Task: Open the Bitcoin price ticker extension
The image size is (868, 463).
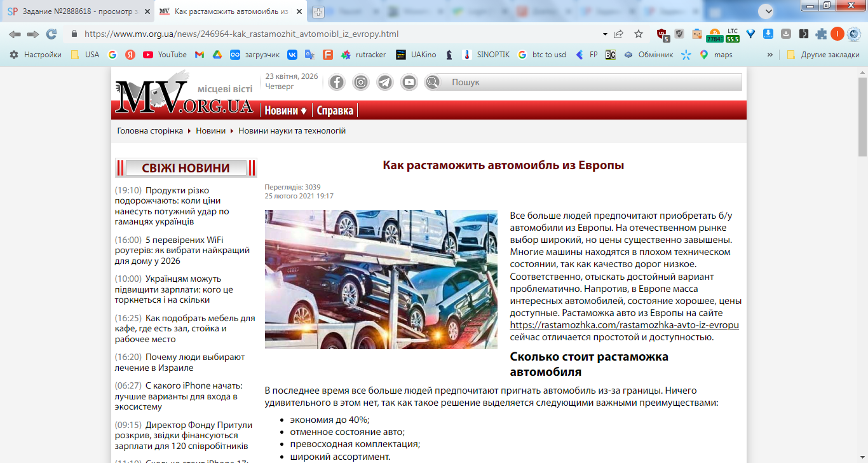Action: (x=714, y=34)
